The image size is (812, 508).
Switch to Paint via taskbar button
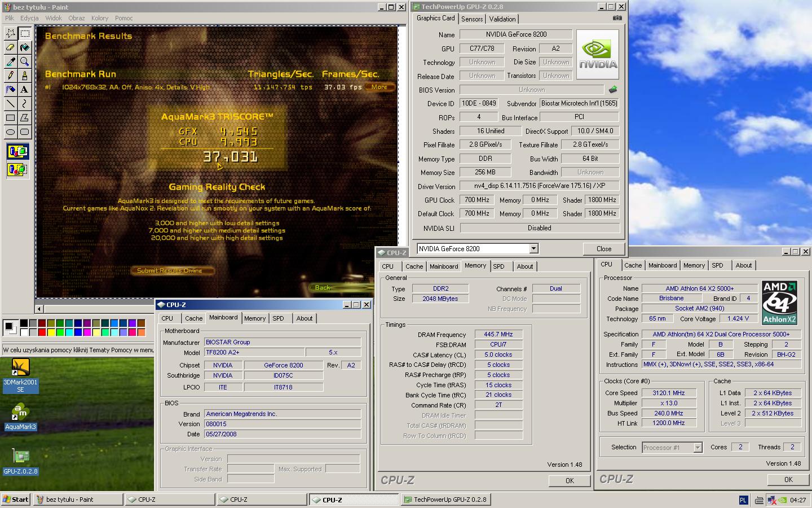point(78,500)
